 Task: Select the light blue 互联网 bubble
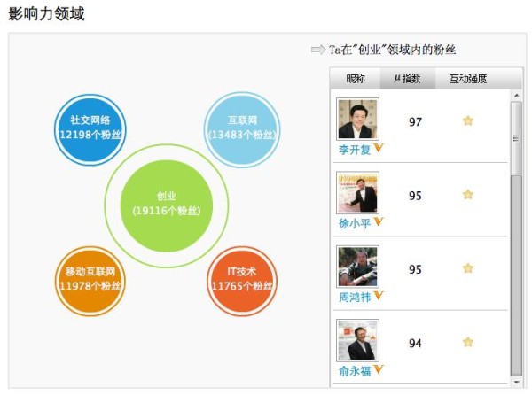pos(241,128)
